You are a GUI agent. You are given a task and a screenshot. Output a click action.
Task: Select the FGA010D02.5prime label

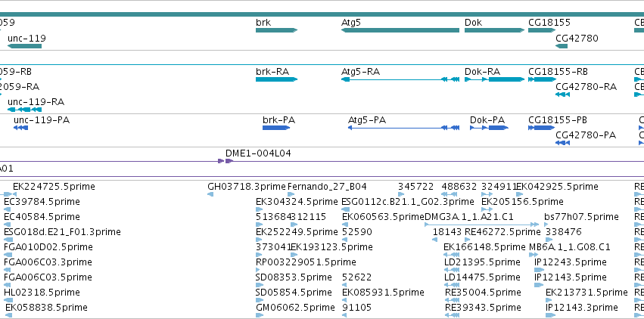pos(48,247)
